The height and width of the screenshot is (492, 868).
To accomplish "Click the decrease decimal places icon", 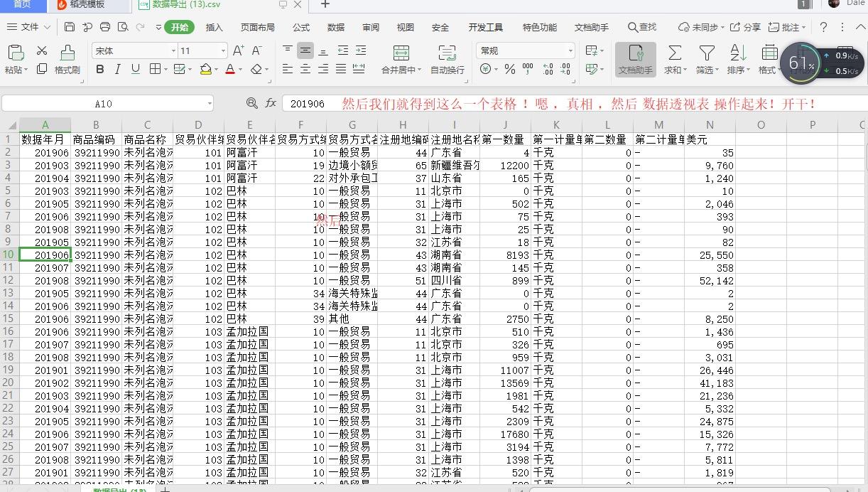I will pos(565,69).
